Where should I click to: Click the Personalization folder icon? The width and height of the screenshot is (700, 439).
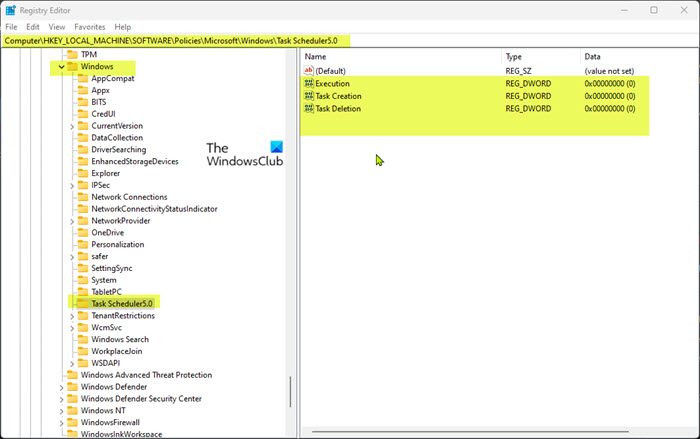click(83, 244)
